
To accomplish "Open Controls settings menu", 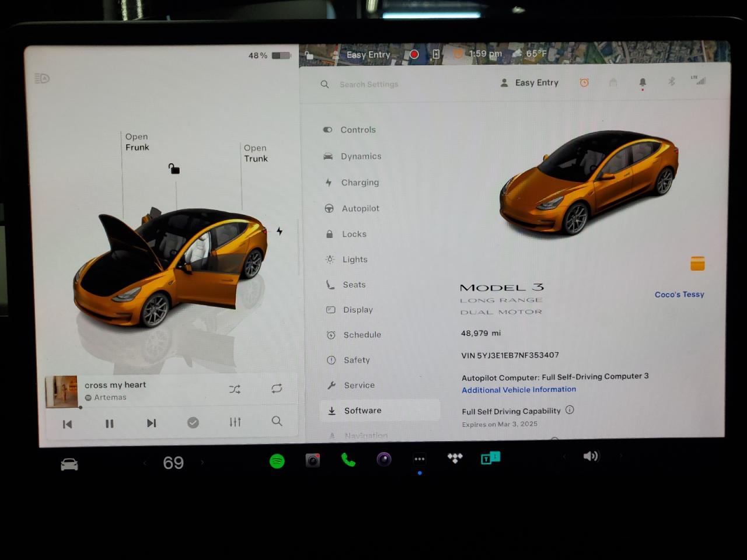I will pyautogui.click(x=358, y=130).
